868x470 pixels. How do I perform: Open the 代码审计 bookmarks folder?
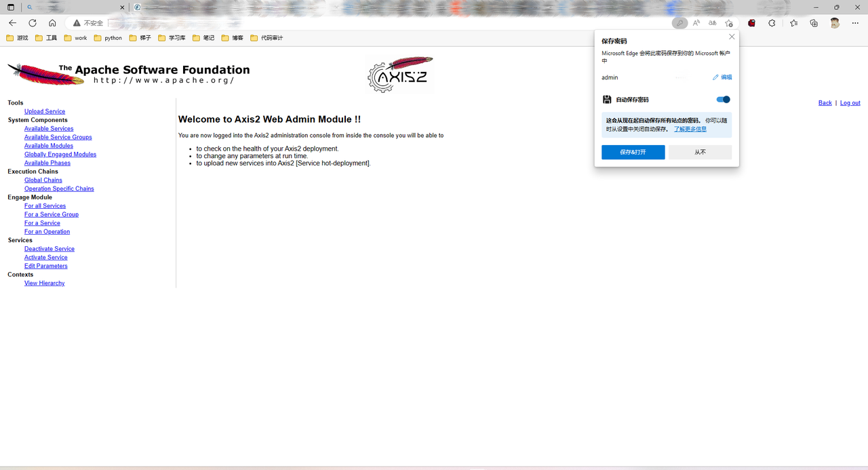click(267, 38)
